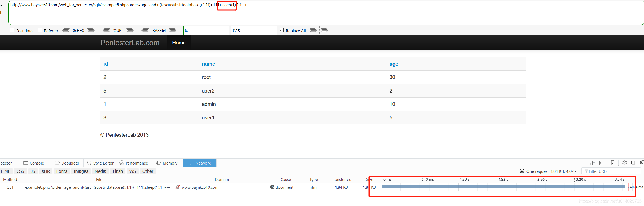Sort requests by File column header

[99, 179]
